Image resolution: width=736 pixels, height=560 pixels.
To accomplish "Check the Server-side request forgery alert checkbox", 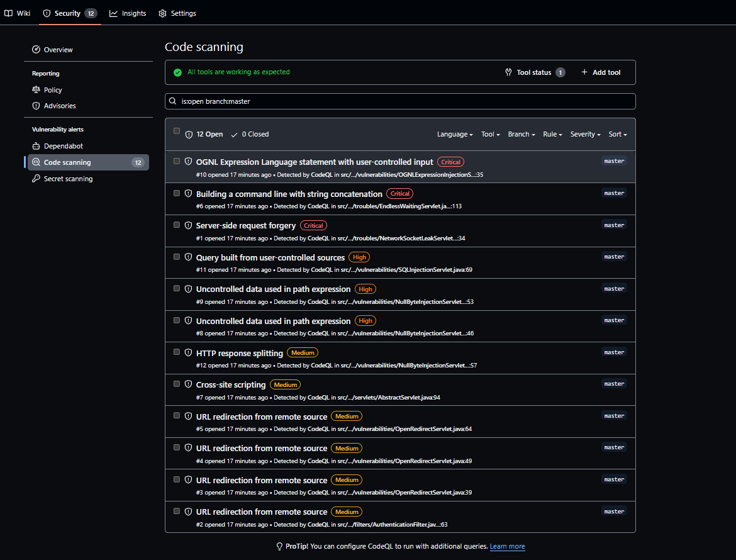I will pos(177,225).
